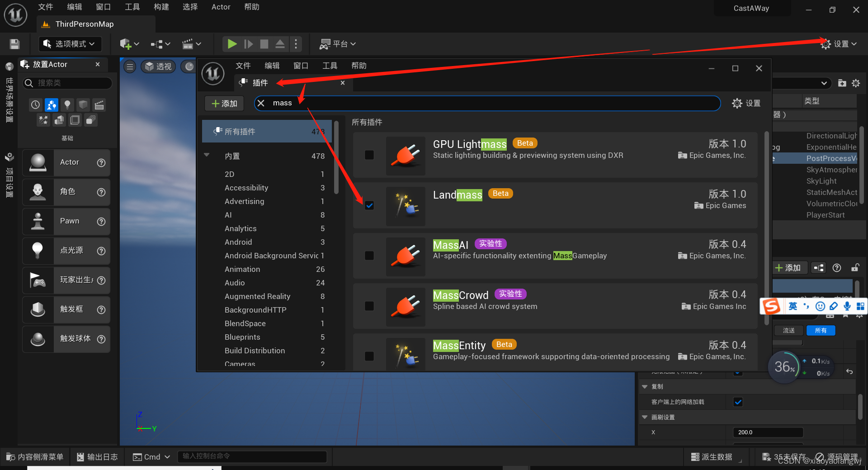Image resolution: width=868 pixels, height=470 pixels.
Task: Click the eject button in play toolbar
Action: 280,44
